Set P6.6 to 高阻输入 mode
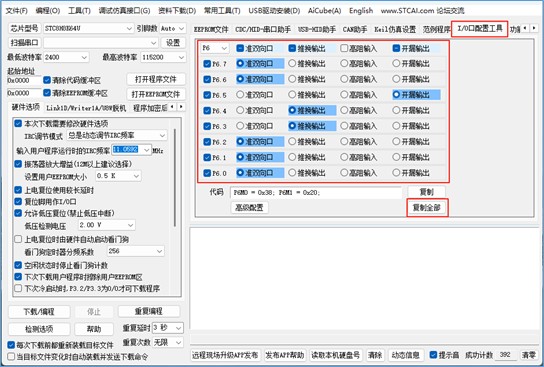 (344, 79)
